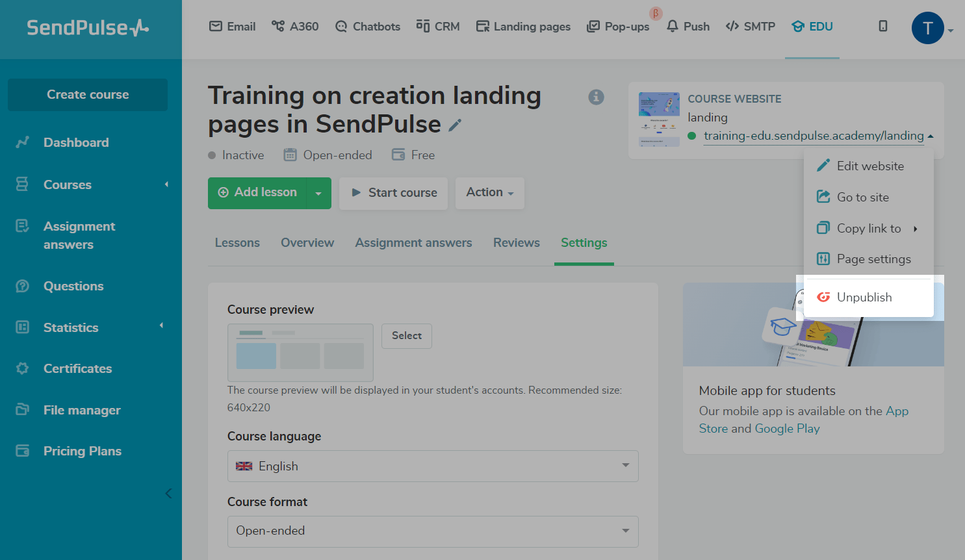Open the Course language dropdown
Screen dimensions: 965x560
coord(433,466)
